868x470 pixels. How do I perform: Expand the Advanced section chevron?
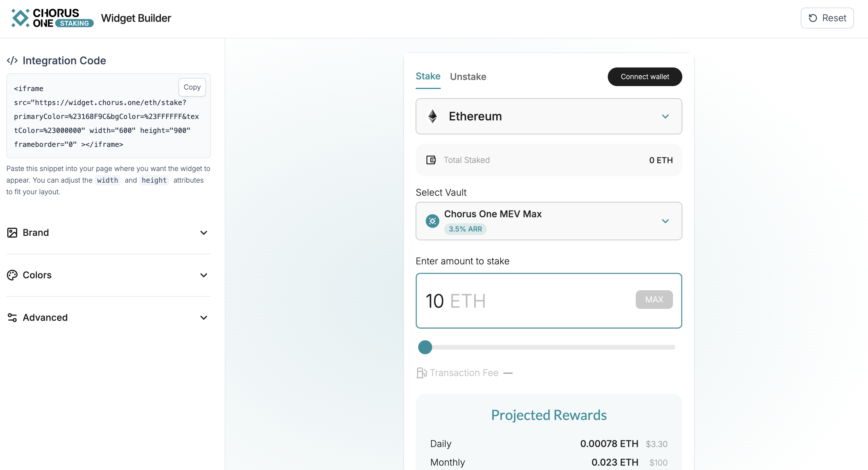203,318
